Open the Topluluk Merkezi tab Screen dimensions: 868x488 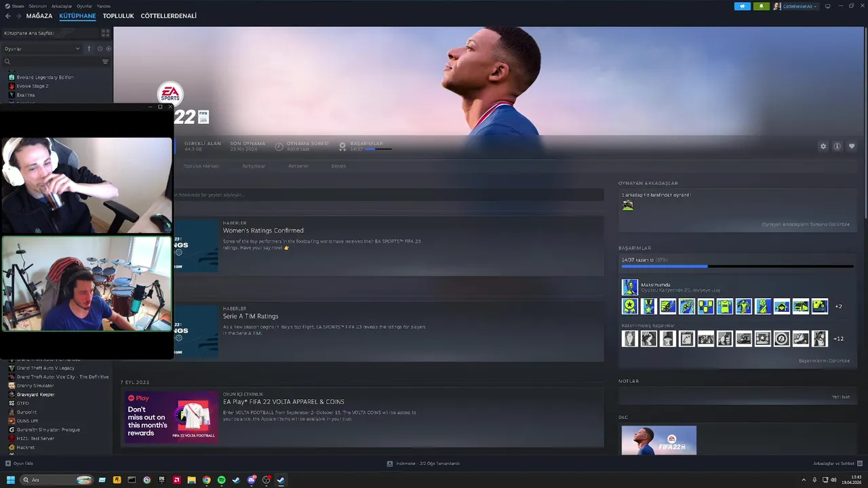pyautogui.click(x=201, y=166)
